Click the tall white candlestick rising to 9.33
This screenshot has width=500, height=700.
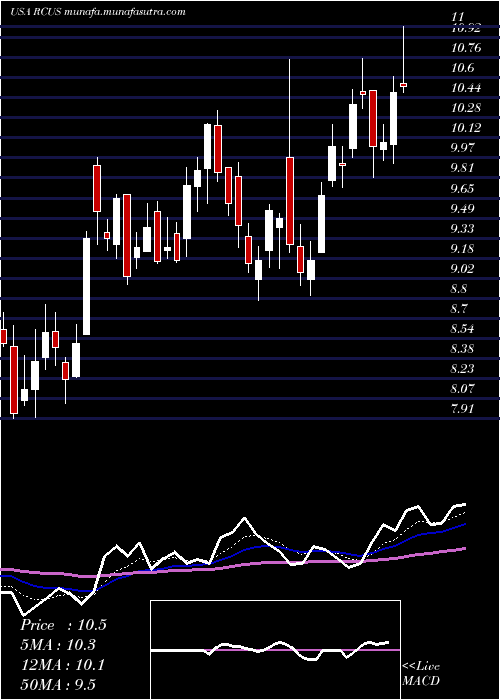87,286
